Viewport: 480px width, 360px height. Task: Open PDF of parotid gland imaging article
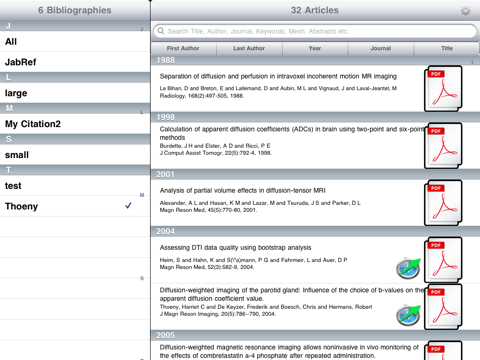click(443, 307)
